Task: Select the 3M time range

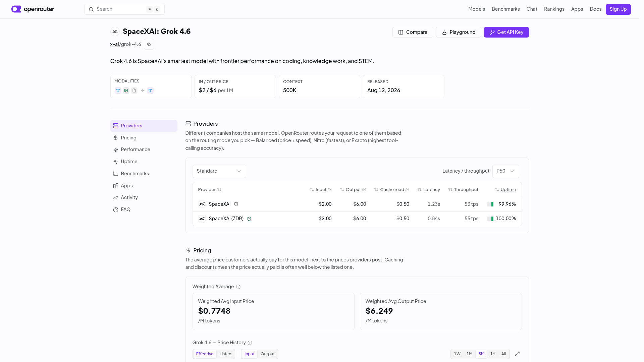Action: pos(481,354)
